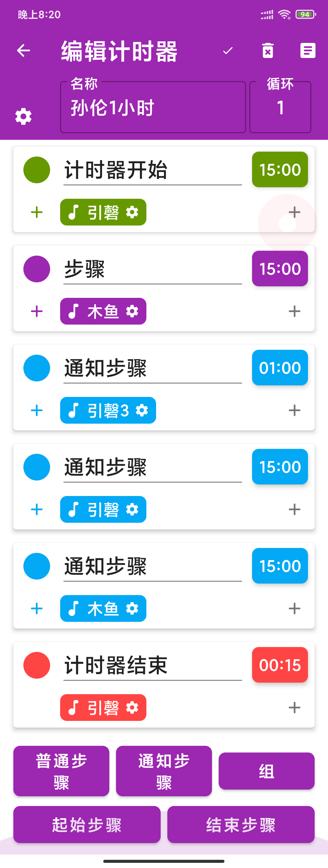Edit the 名称 field 孙伦1小时
Screen dimensions: 328x868
[153, 108]
